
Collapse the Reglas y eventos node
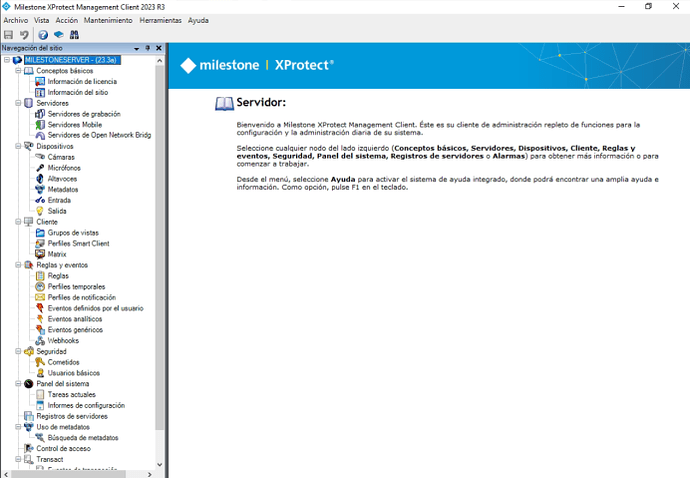tap(18, 265)
